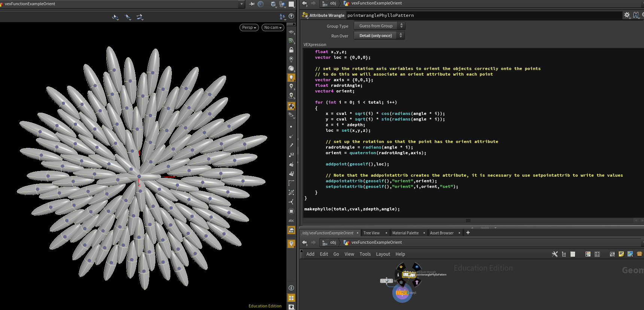Click the viewport help question mark icon

(291, 16)
